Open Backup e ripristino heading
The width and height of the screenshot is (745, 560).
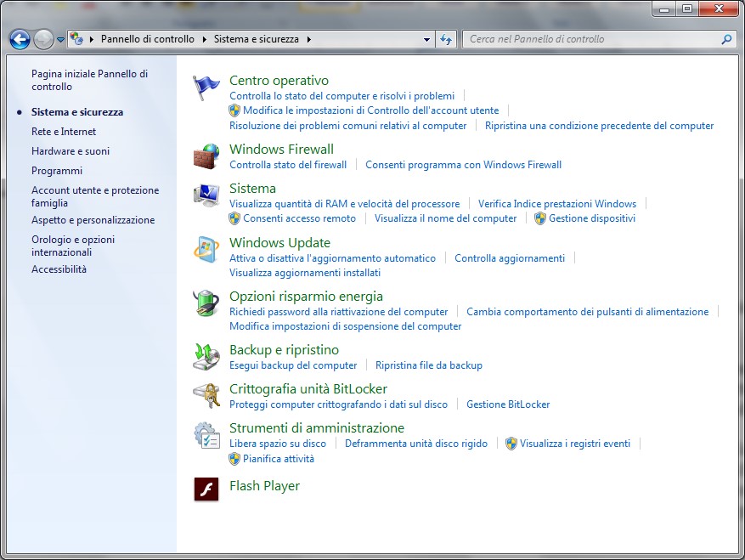pos(284,350)
